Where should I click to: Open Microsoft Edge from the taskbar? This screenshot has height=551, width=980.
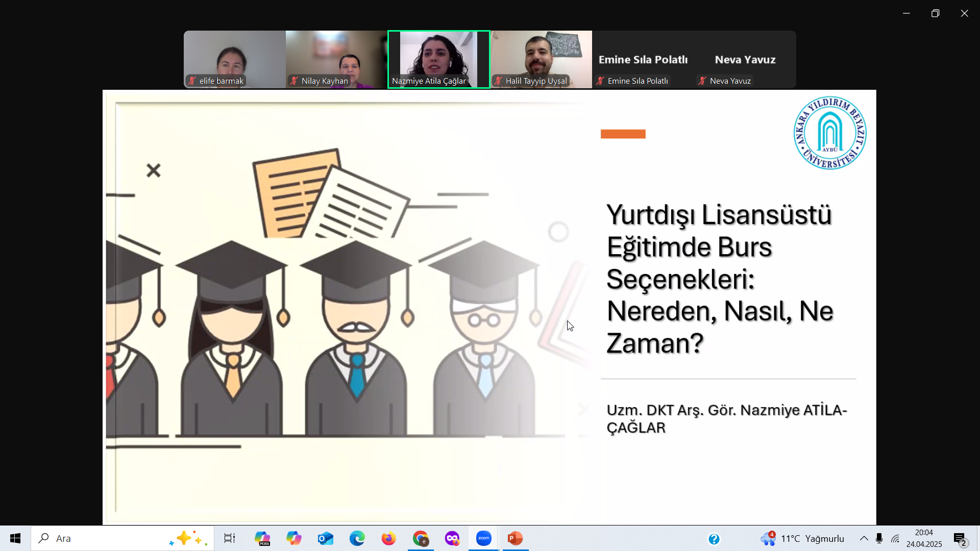(357, 538)
